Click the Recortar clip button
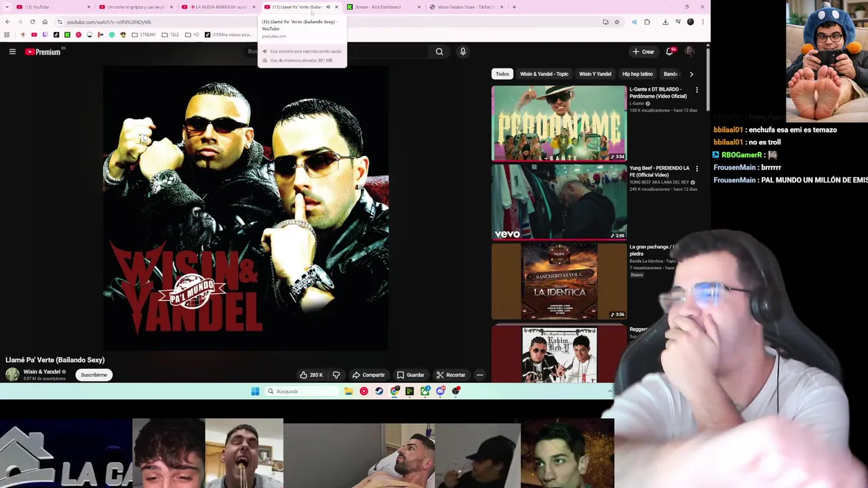The height and width of the screenshot is (488, 868). click(x=451, y=375)
